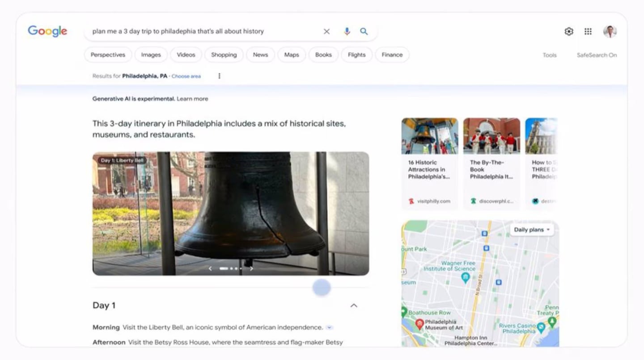Click 'Day 1: Liberty Bell' image label

(x=122, y=160)
